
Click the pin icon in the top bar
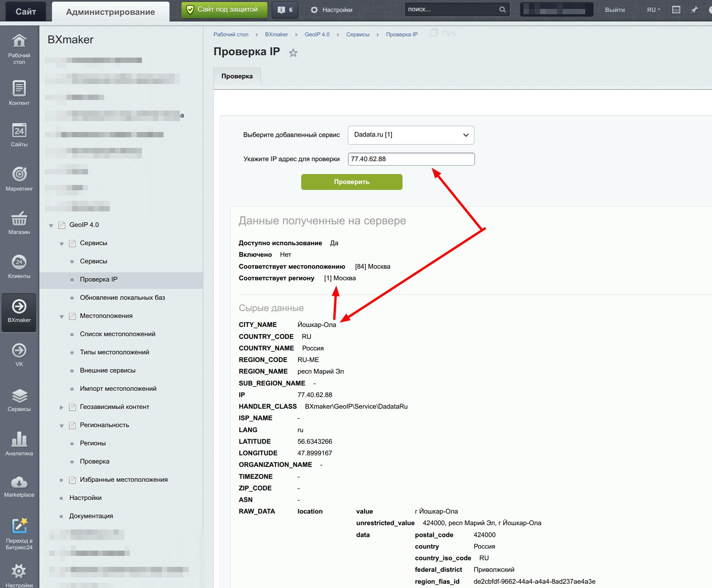click(x=694, y=10)
